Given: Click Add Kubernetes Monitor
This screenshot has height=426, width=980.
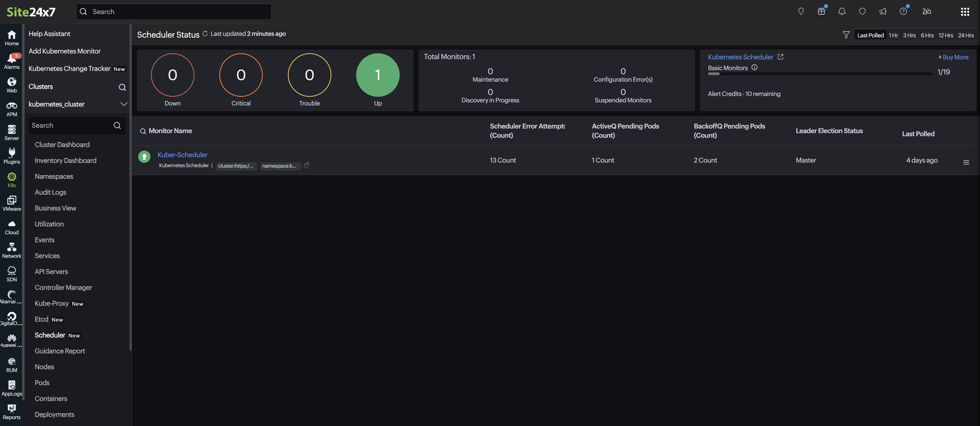Looking at the screenshot, I should (65, 51).
